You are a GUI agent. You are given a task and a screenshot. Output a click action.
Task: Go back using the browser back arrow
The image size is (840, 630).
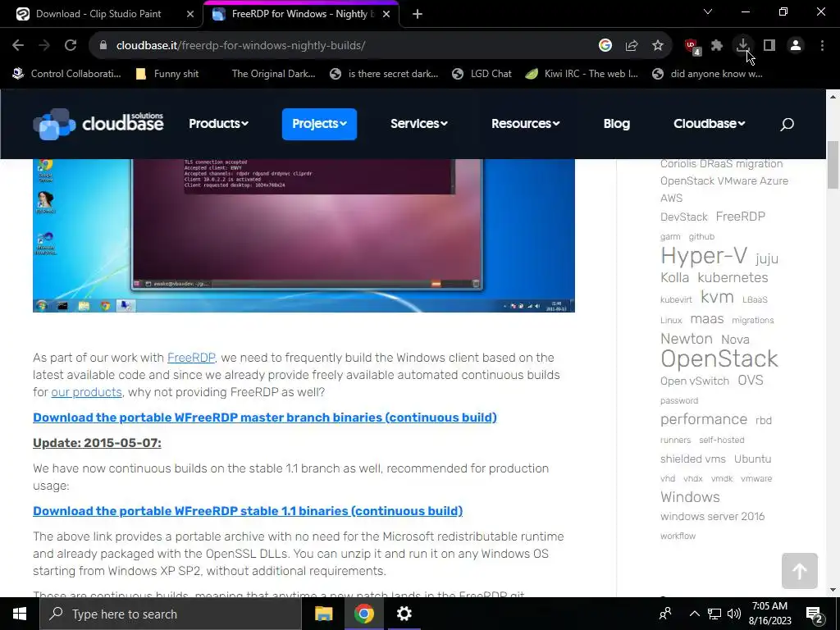[18, 46]
